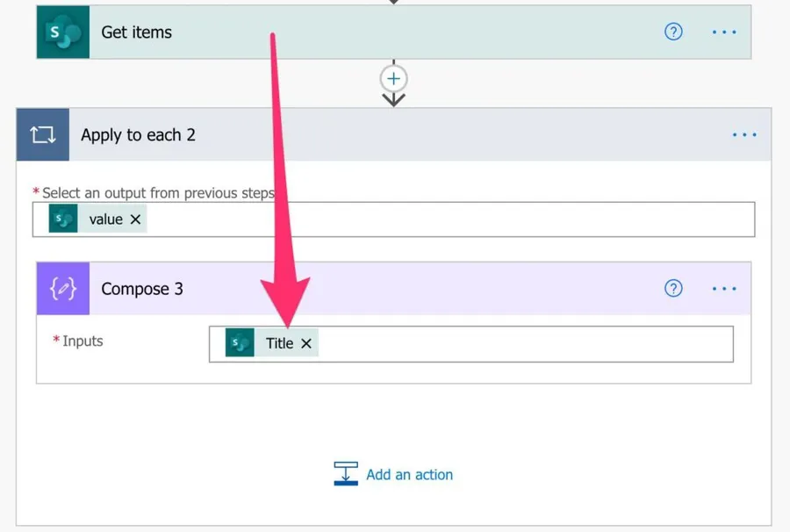This screenshot has height=532, width=790.
Task: Select the value dynamic content token
Action: [104, 219]
